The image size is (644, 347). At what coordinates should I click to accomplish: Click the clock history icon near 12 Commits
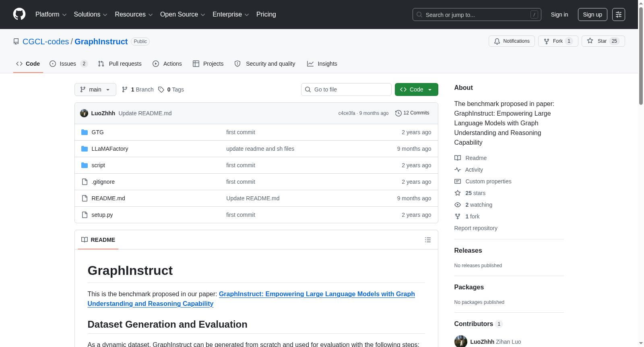pos(398,113)
